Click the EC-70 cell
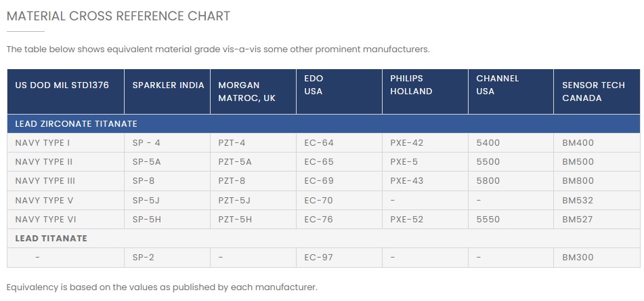This screenshot has height=301, width=644. (x=319, y=200)
